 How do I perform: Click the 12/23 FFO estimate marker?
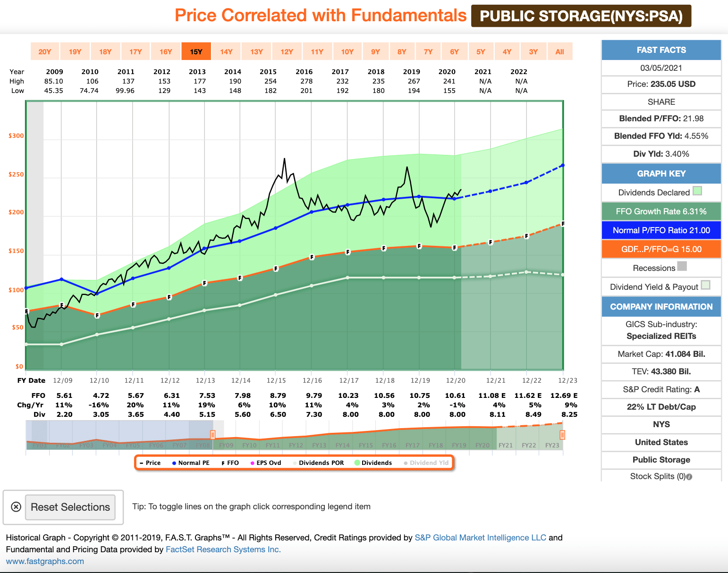(x=563, y=224)
